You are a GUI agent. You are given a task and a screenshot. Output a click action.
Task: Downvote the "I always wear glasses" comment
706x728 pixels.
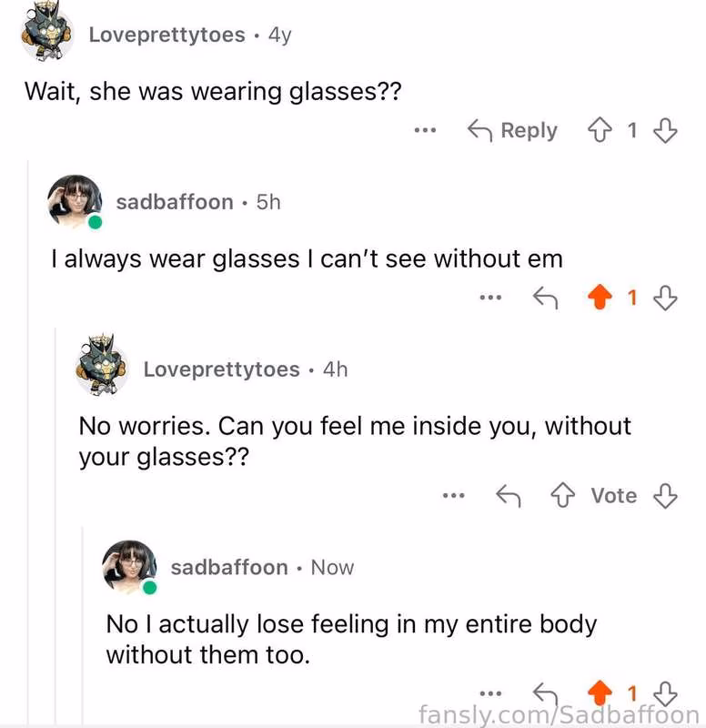(667, 297)
